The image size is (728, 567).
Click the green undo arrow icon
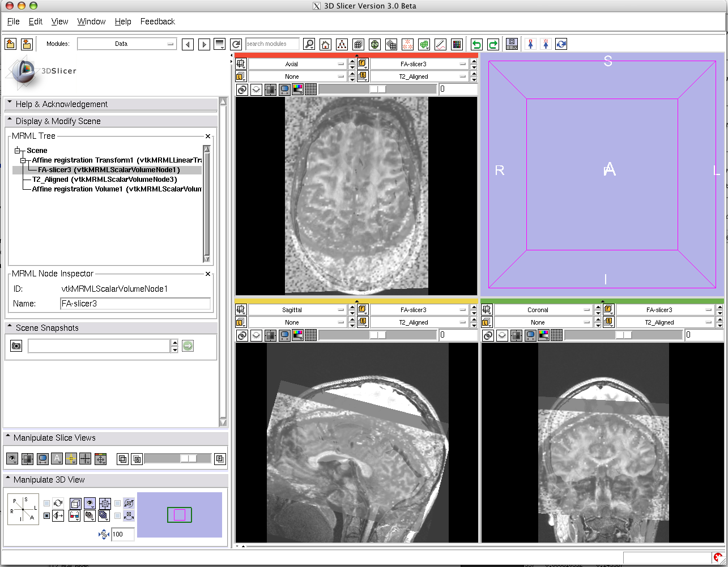(476, 44)
